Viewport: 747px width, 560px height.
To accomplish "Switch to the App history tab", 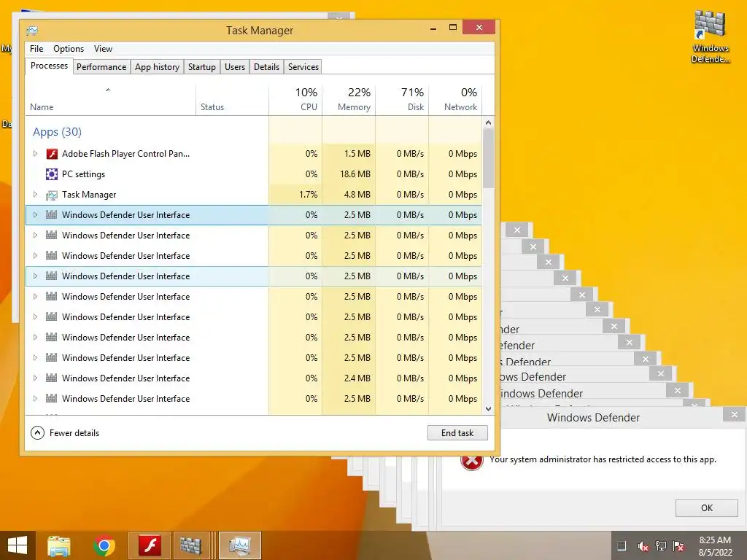I will pos(158,66).
